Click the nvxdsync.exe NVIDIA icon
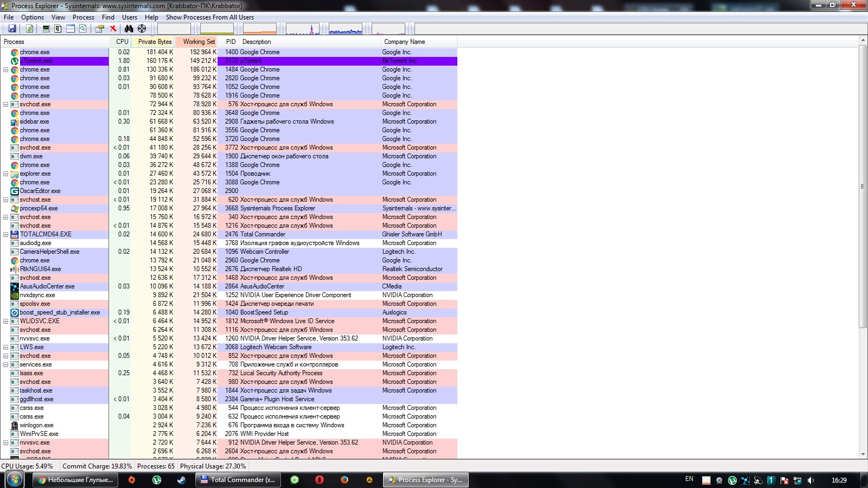 point(15,295)
